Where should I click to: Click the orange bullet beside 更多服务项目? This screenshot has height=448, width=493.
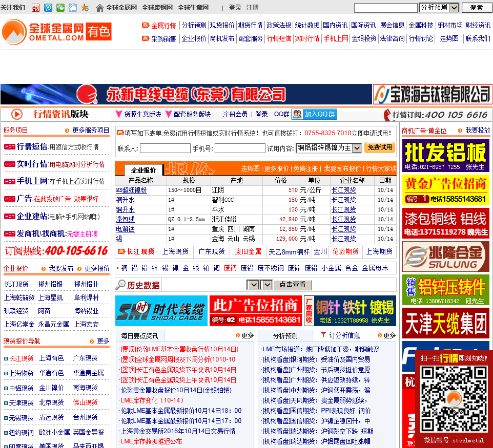[x=67, y=131]
